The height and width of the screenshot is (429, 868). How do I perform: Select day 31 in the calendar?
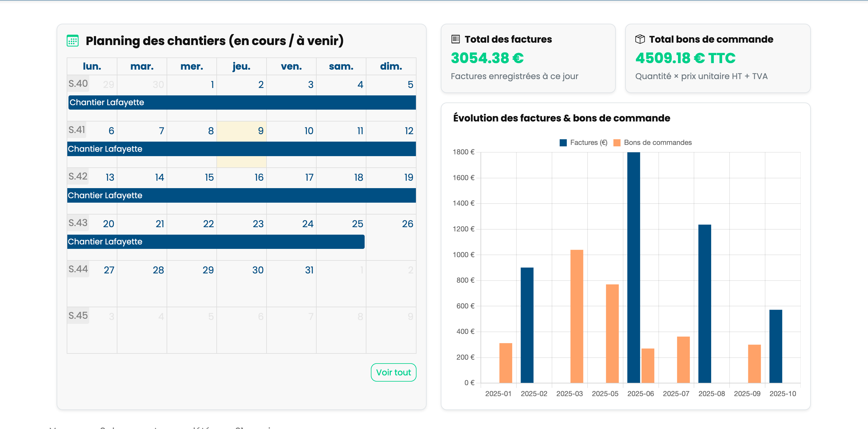click(309, 270)
